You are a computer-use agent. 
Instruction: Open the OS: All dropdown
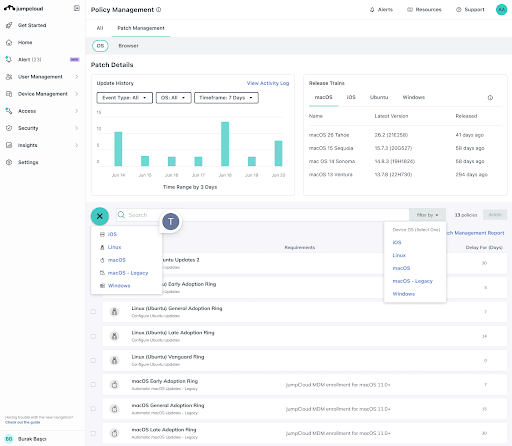[174, 98]
